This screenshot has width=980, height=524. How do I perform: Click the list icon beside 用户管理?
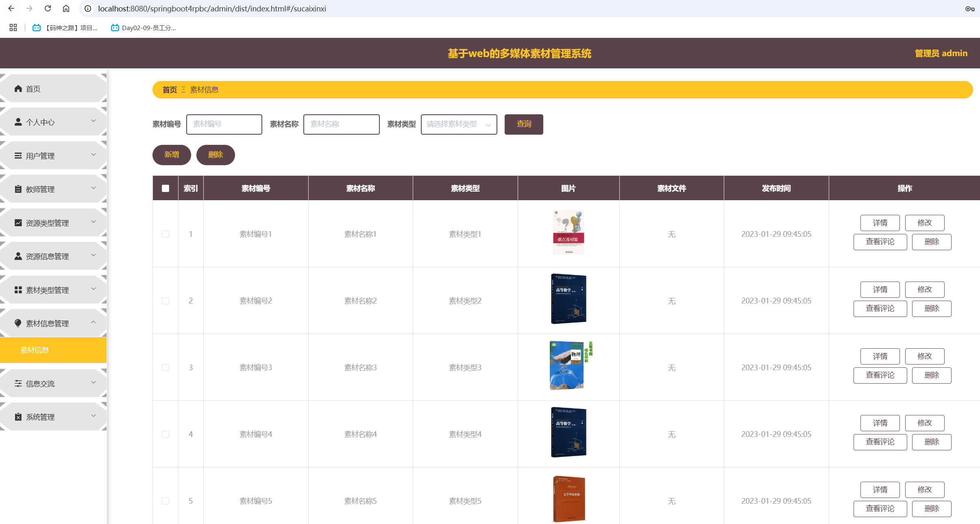pos(18,156)
